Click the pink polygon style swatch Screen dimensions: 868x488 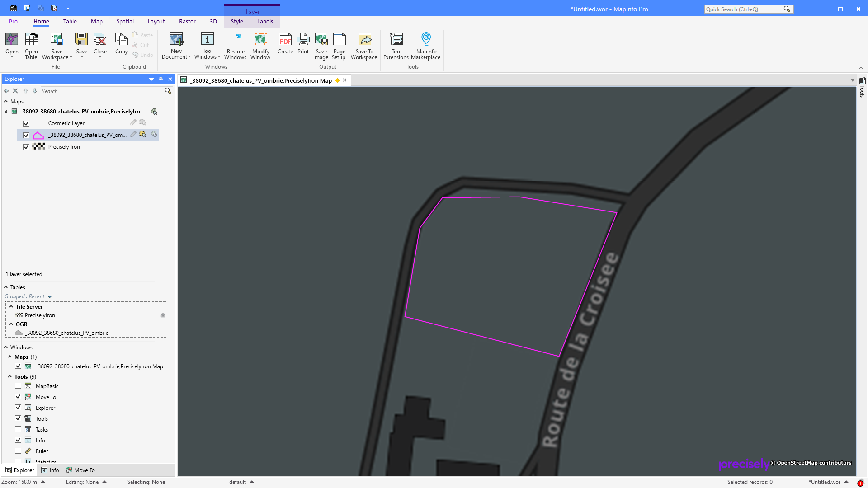(38, 135)
